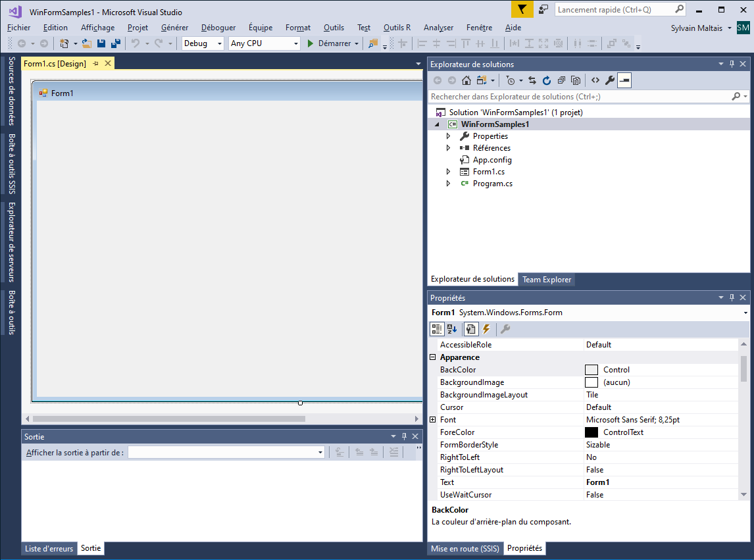754x560 pixels.
Task: Click the Collapse All icon in Solution Explorer
Action: (561, 80)
